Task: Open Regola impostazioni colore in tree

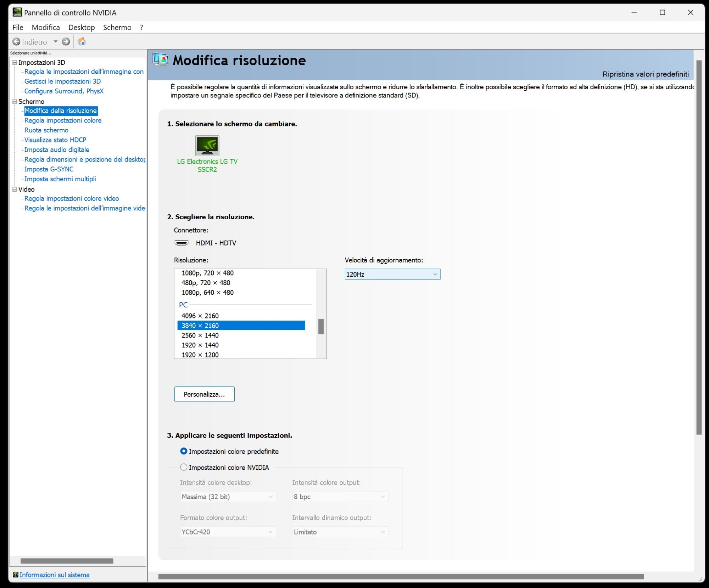Action: point(63,120)
